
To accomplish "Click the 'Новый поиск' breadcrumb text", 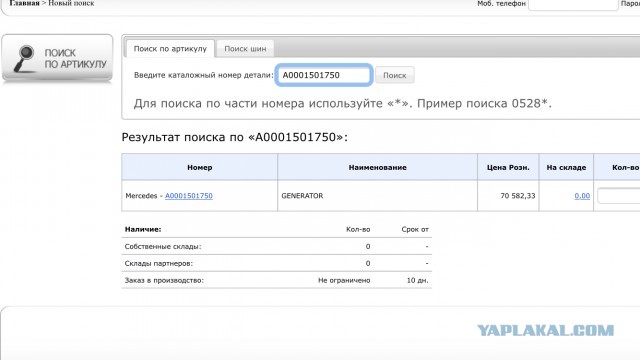I will [x=71, y=3].
